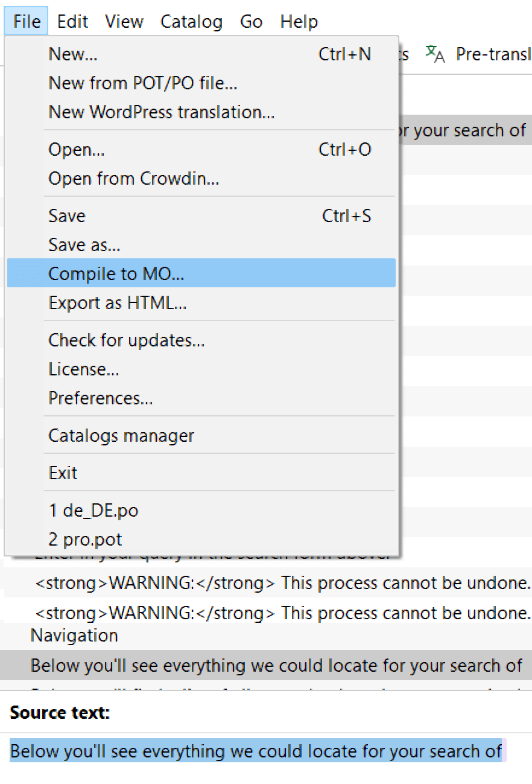This screenshot has height=784, width=532.
Task: Open the View menu
Action: coord(124,21)
